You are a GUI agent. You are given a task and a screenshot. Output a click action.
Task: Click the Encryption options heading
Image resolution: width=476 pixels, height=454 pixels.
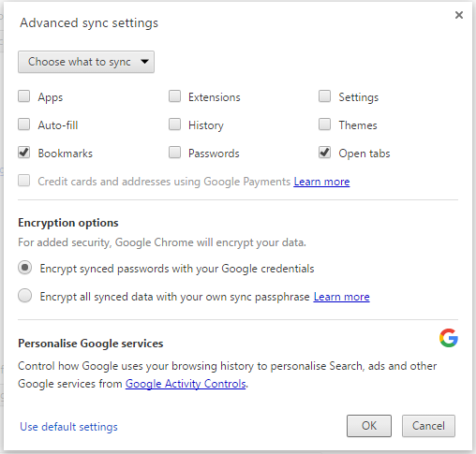point(68,223)
